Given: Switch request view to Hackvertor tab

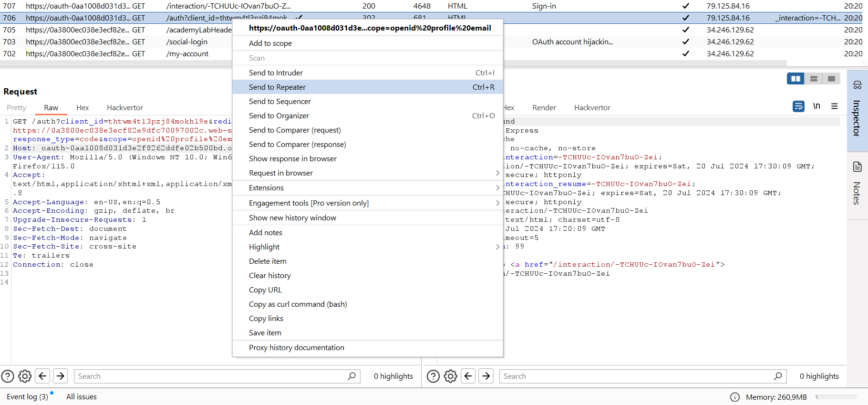Looking at the screenshot, I should click(125, 108).
